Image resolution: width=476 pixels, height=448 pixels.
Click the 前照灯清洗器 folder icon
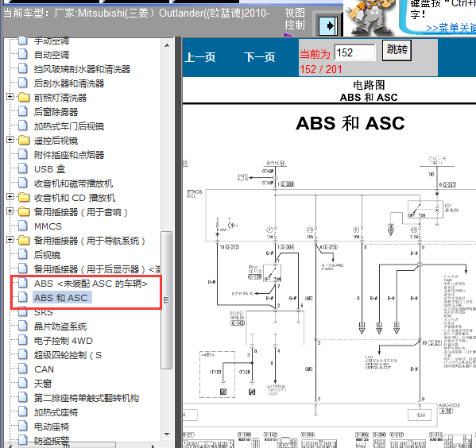(23, 98)
